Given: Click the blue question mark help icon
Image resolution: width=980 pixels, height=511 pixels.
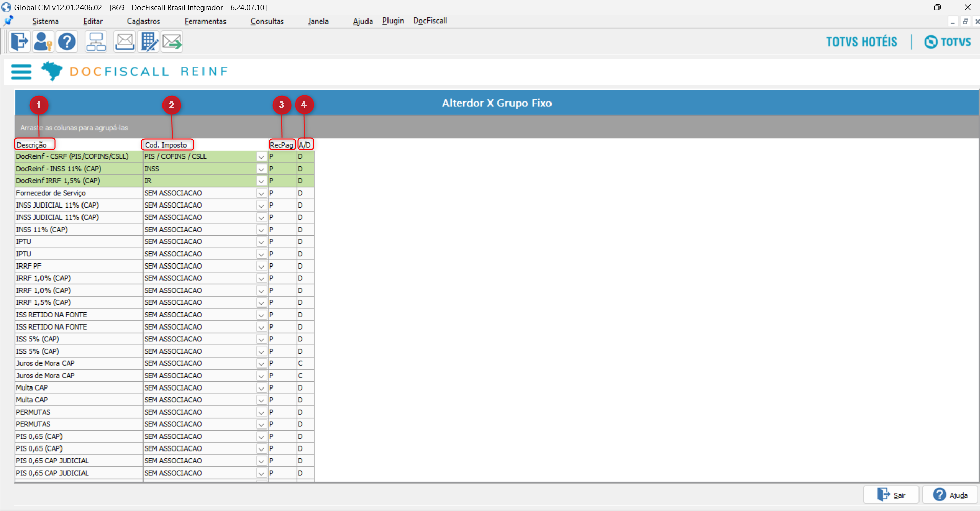Looking at the screenshot, I should (x=67, y=42).
